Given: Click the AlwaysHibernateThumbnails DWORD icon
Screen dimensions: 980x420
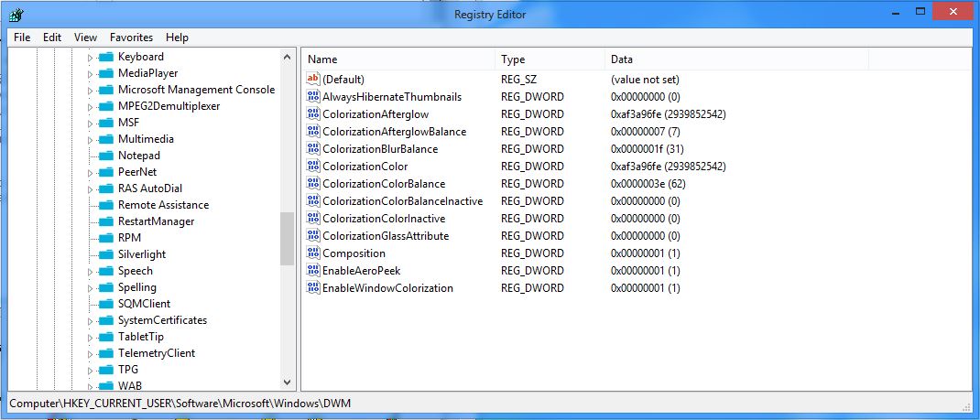Looking at the screenshot, I should click(x=313, y=97).
